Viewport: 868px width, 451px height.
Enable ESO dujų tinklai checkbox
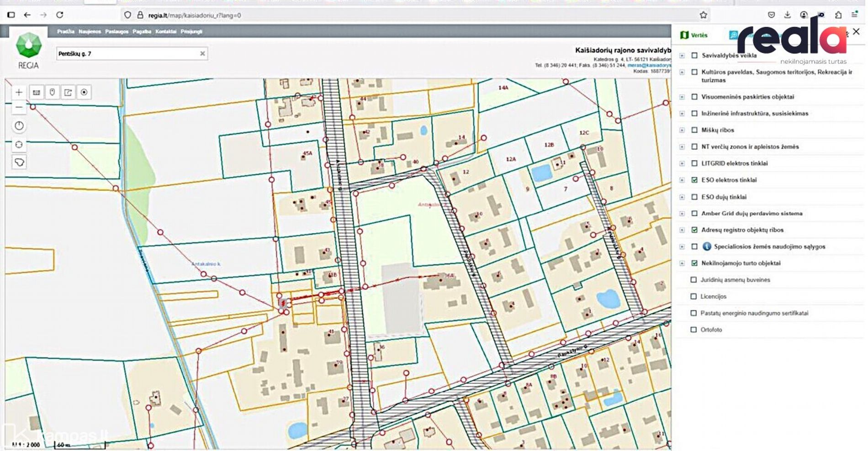[694, 197]
